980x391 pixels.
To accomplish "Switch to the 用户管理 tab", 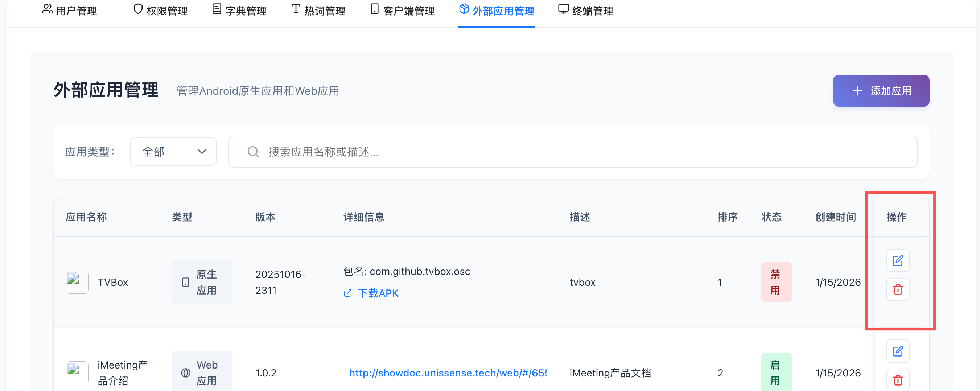I will point(70,10).
